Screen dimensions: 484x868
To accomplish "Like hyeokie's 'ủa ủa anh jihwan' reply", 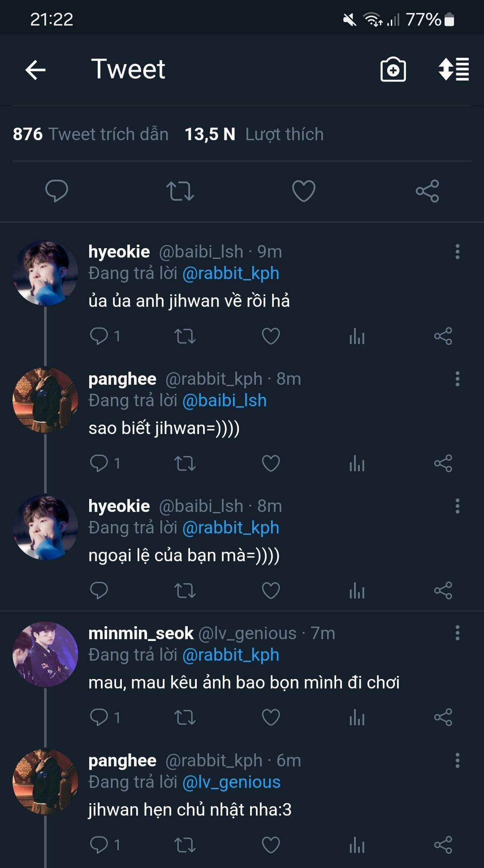I will click(271, 336).
